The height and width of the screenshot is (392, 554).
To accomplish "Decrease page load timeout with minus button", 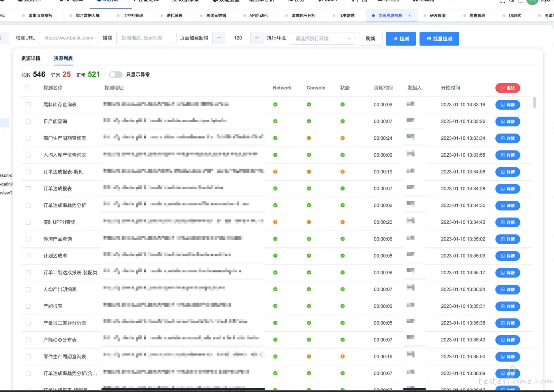I will (x=219, y=38).
